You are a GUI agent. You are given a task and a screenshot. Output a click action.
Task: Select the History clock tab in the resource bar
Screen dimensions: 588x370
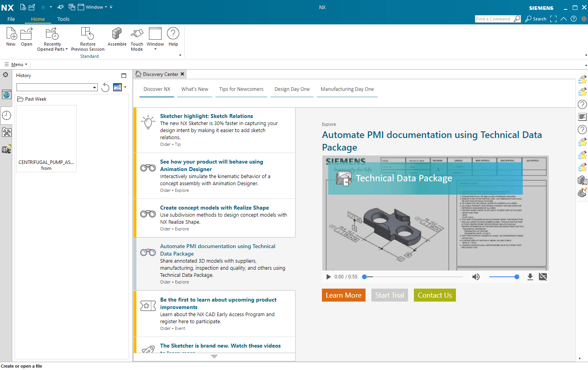point(6,115)
